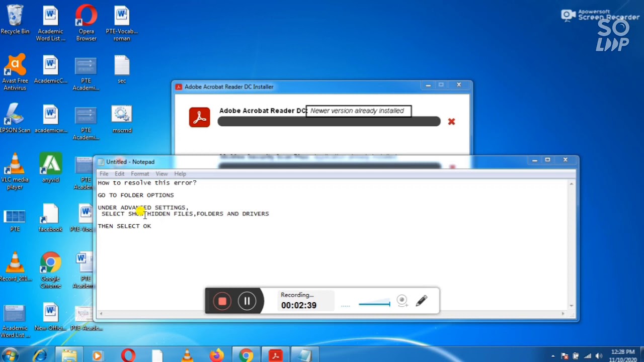This screenshot has width=644, height=362.
Task: Open the facebook shortcut
Action: [50, 218]
